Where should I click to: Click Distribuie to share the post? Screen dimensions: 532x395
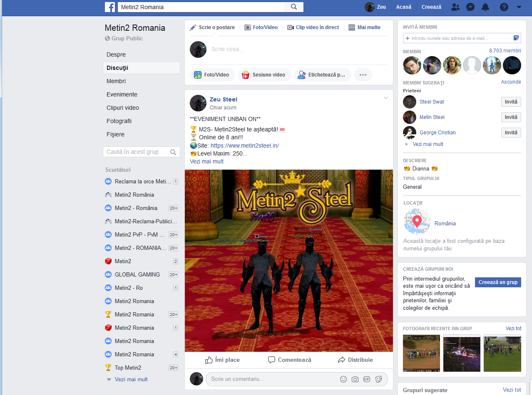pos(355,360)
